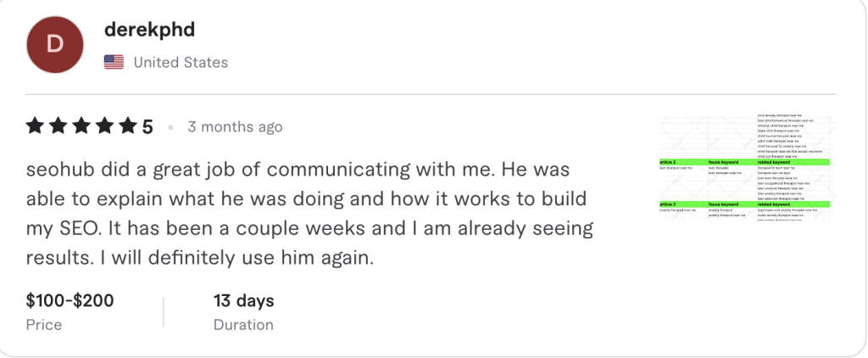The width and height of the screenshot is (868, 358).
Task: Click the 'Price' label
Action: coord(43,325)
